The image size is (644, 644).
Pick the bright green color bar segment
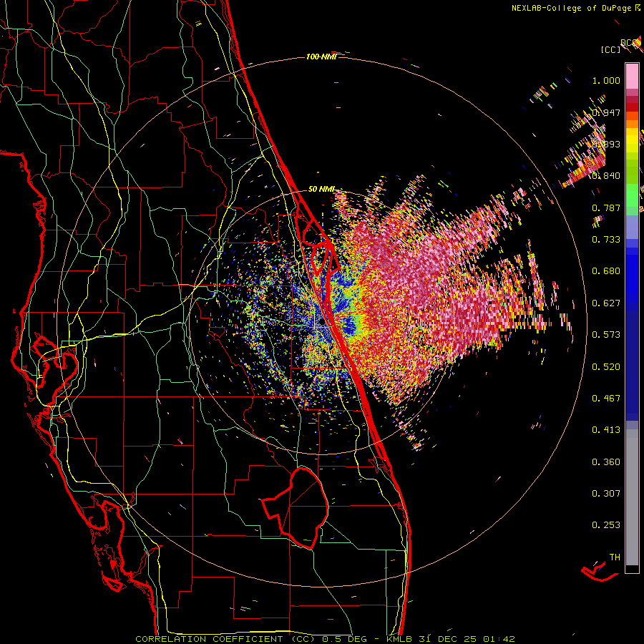pos(632,195)
